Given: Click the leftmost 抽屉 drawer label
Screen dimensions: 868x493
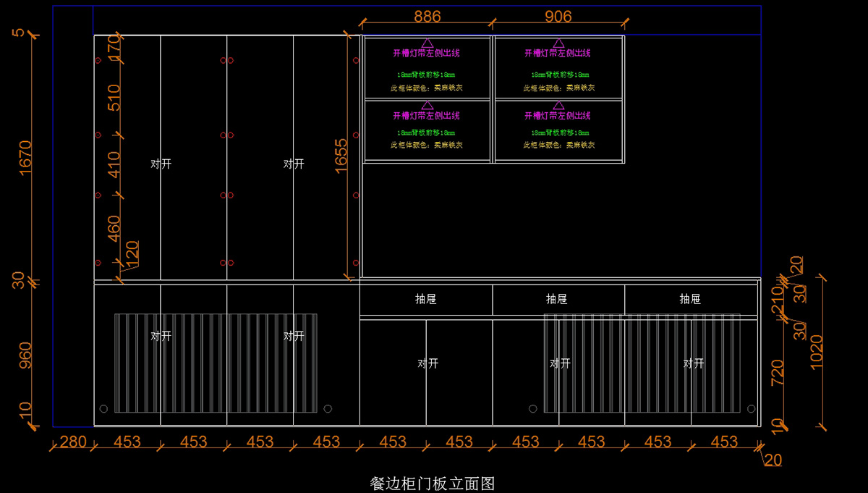Looking at the screenshot, I should (x=426, y=299).
